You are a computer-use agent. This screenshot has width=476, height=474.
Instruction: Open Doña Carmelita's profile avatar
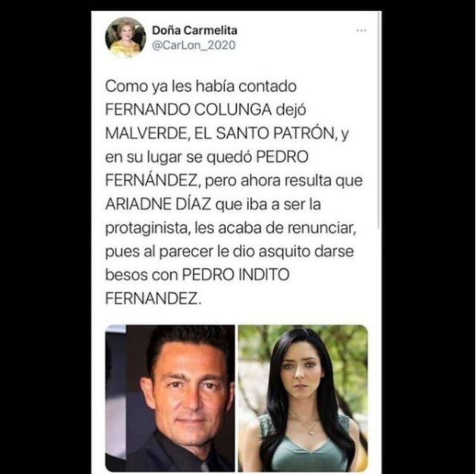click(x=126, y=37)
